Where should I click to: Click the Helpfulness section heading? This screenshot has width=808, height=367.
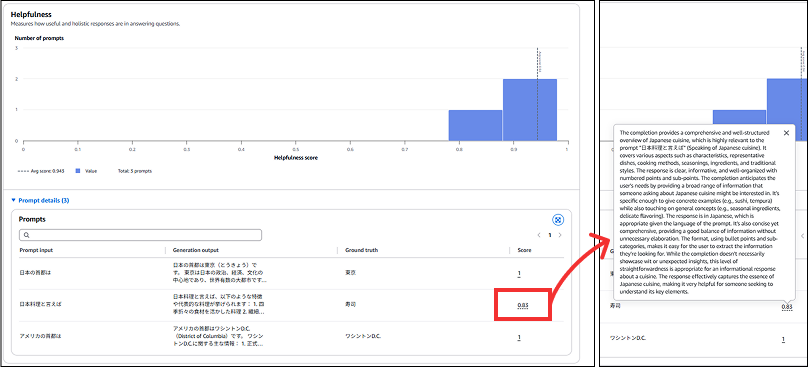[31, 14]
